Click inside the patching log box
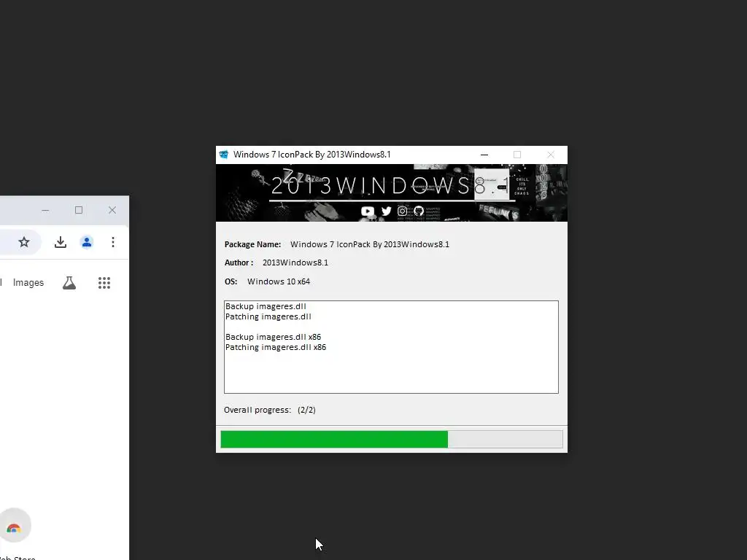Image resolution: width=747 pixels, height=560 pixels. coord(391,346)
